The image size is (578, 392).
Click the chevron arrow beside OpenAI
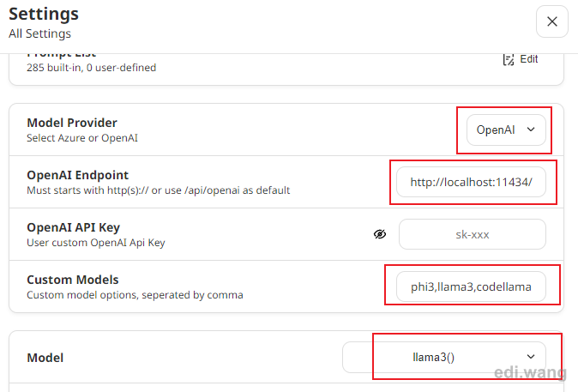click(531, 130)
